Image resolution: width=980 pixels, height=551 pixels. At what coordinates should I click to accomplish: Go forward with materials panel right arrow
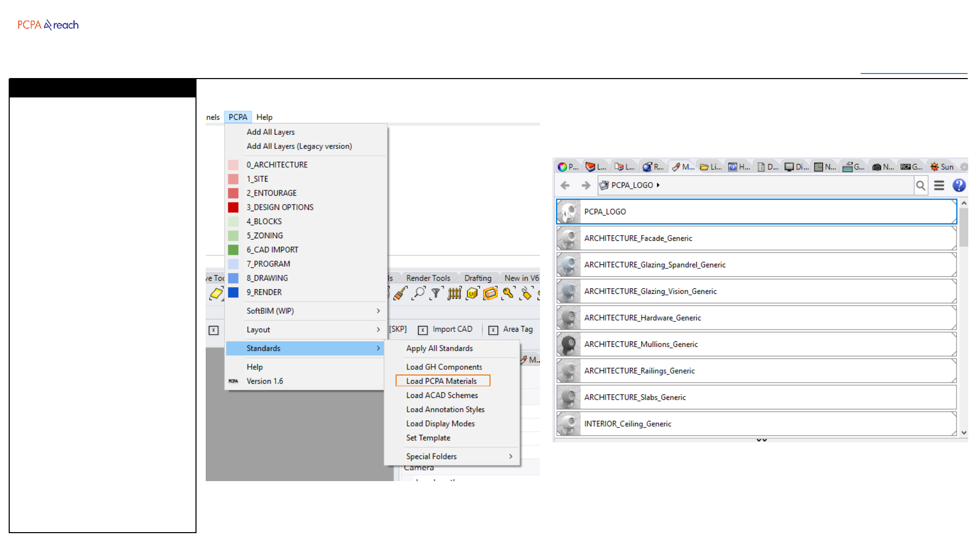[x=585, y=185]
